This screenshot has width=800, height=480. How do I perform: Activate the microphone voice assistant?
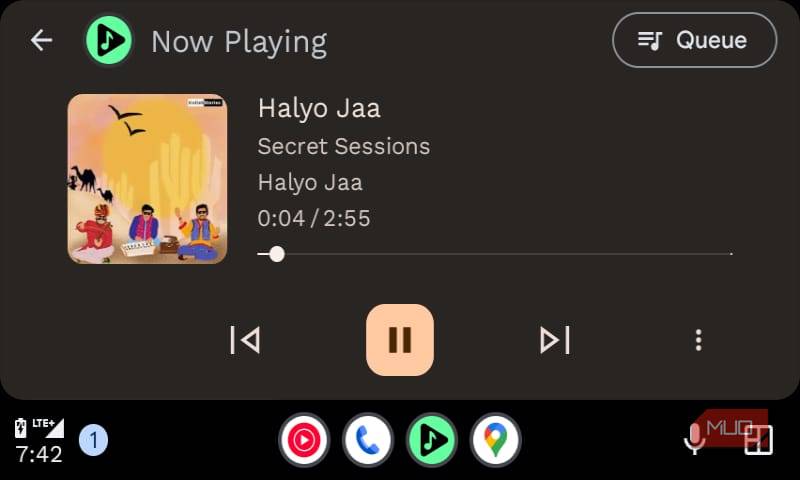tap(694, 439)
